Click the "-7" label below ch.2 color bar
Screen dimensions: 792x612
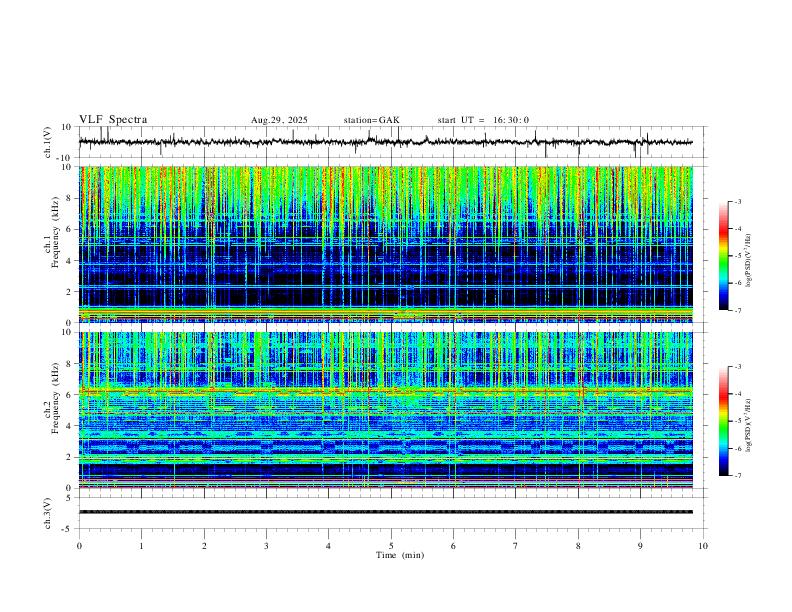[x=737, y=475]
